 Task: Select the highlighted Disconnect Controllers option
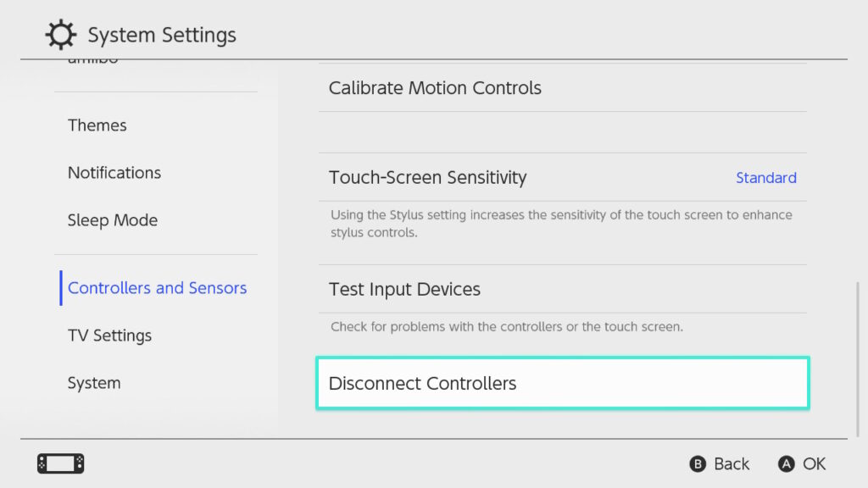click(x=563, y=383)
